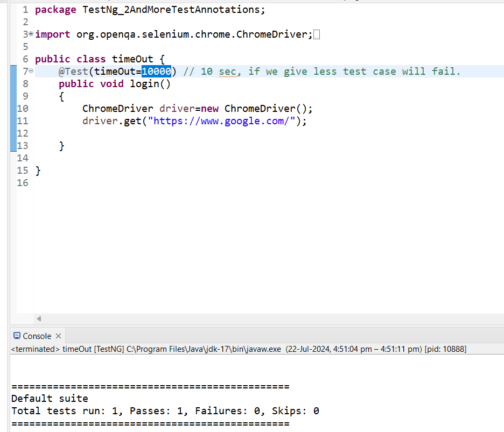This screenshot has width=504, height=432.
Task: Click line number 16 in the gutter
Action: point(23,183)
